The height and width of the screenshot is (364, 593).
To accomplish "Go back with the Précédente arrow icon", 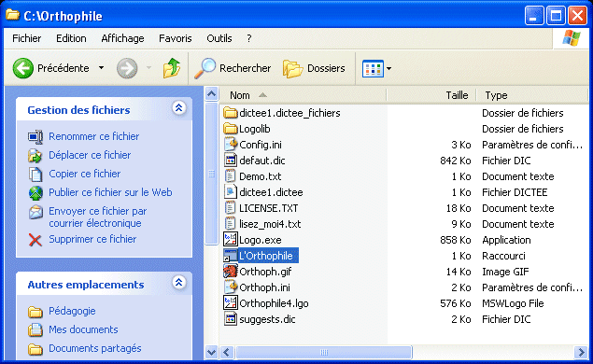I will [x=23, y=68].
